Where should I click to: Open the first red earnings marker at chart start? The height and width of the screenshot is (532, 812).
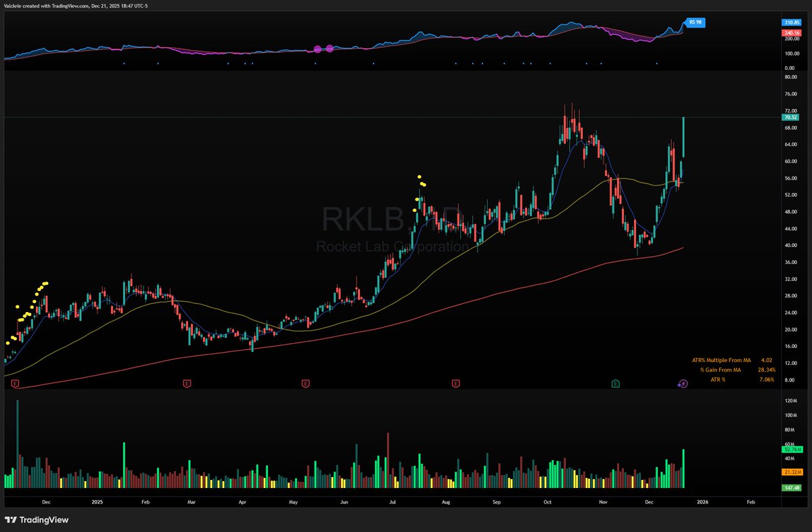(x=16, y=384)
